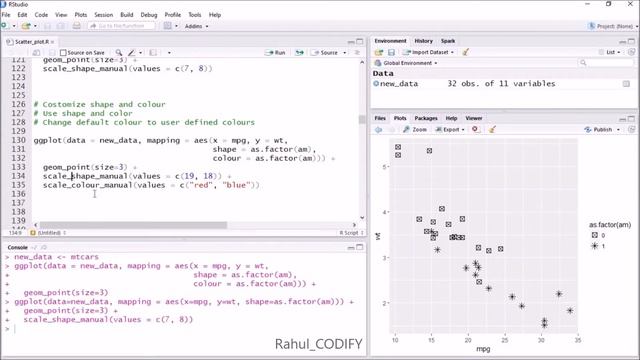Remove current plot red X icon
Viewport: 640px width, 360px height.
pyautogui.click(x=475, y=129)
